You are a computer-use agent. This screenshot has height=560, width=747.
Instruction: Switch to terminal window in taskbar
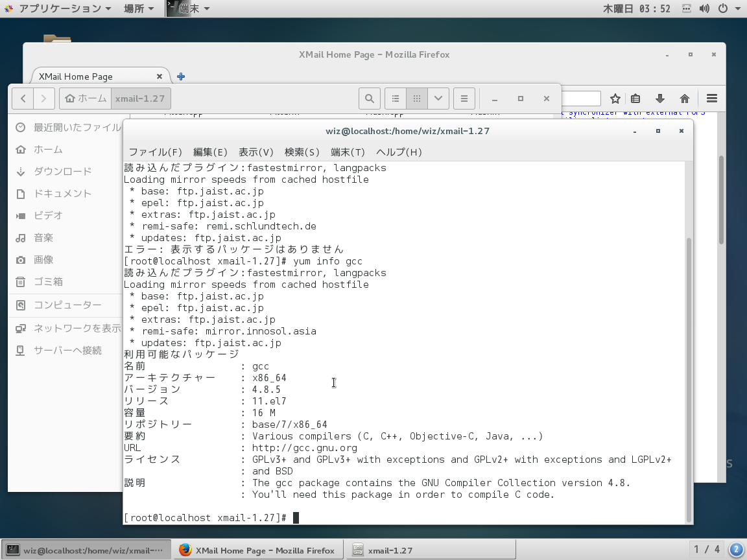click(86, 550)
